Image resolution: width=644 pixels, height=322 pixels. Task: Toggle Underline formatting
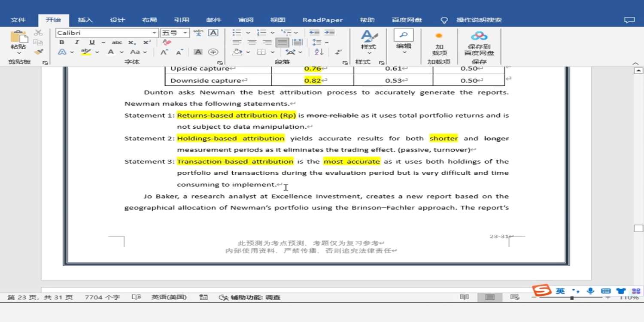coord(92,43)
